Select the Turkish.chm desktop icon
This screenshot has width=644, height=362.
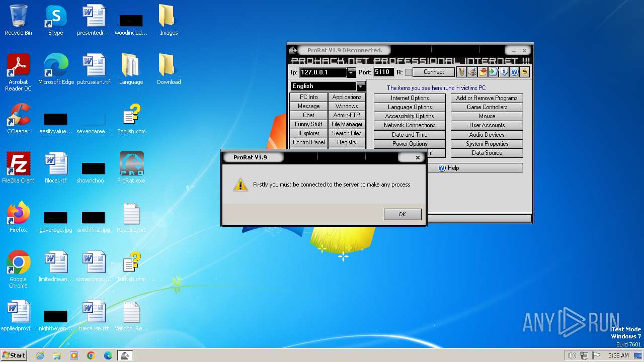pos(131,266)
